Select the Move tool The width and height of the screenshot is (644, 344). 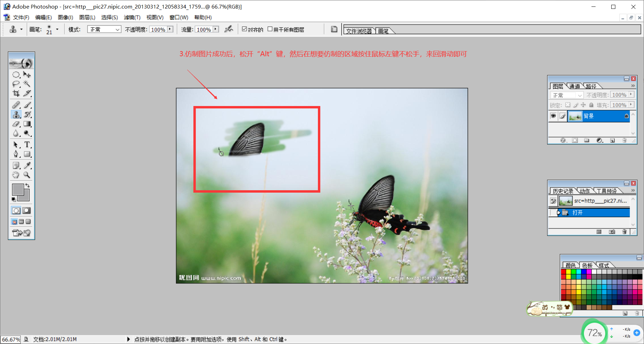point(27,74)
